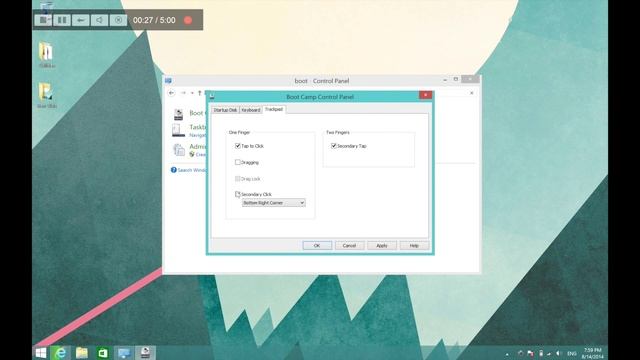Toggle the Drag Lock checkbox
This screenshot has width=640, height=360.
pos(238,179)
